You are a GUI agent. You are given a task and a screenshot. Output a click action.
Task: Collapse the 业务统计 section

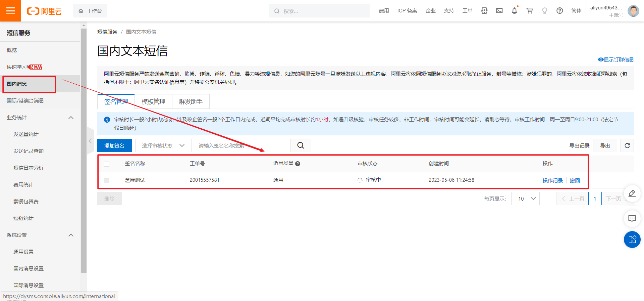71,118
